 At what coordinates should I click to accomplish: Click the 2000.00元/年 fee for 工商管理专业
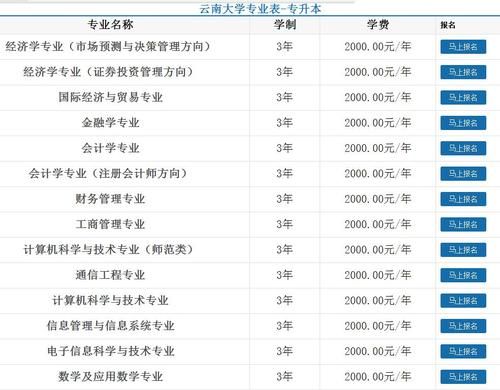pos(378,224)
